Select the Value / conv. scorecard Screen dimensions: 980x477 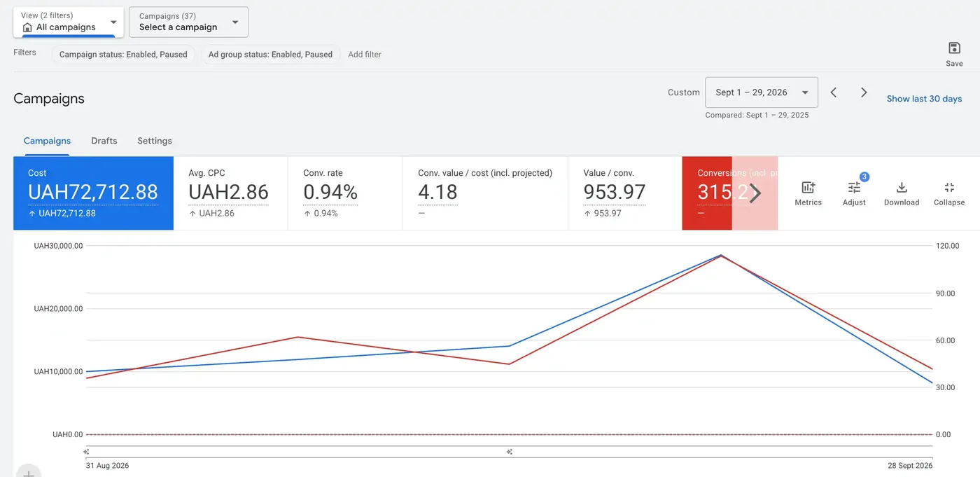click(624, 193)
